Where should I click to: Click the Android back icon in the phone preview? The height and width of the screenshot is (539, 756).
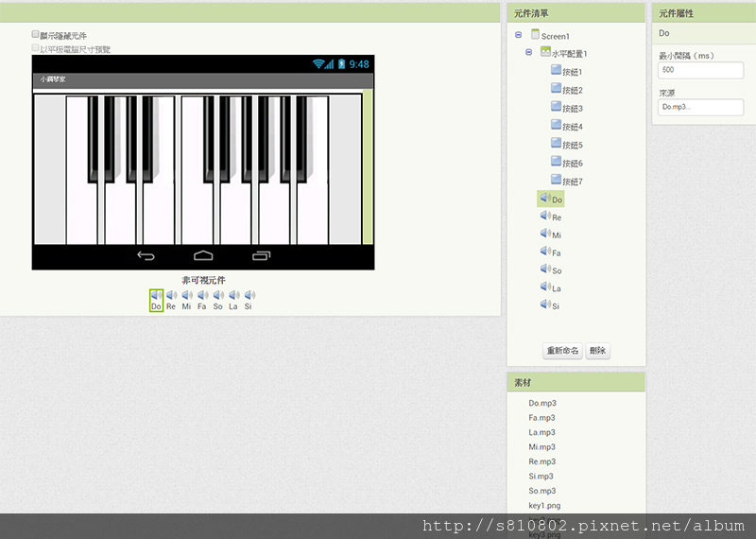pos(146,255)
